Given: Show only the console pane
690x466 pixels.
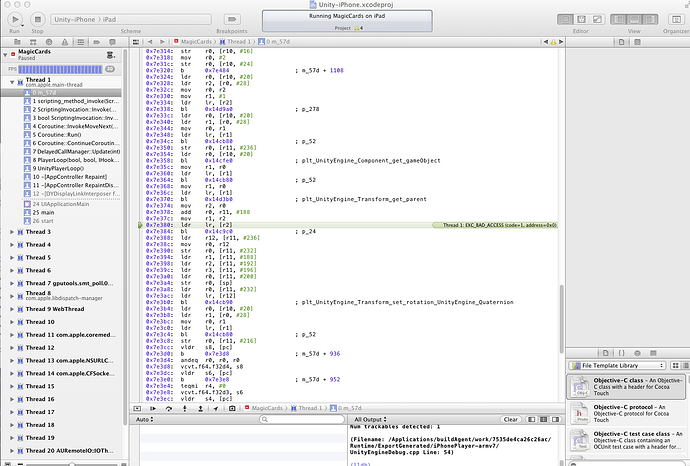Looking at the screenshot, I should coord(556,419).
